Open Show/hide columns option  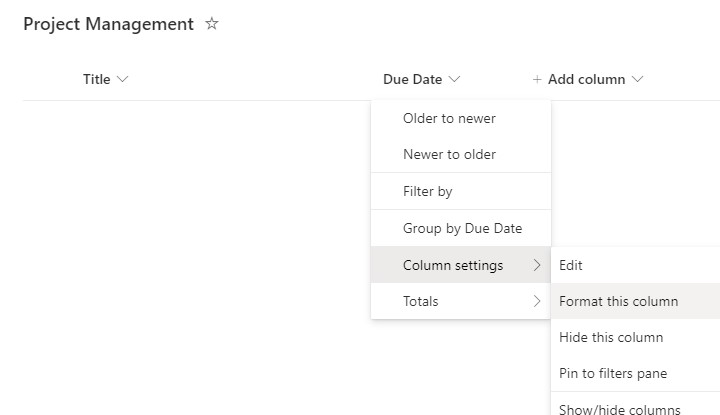(620, 408)
